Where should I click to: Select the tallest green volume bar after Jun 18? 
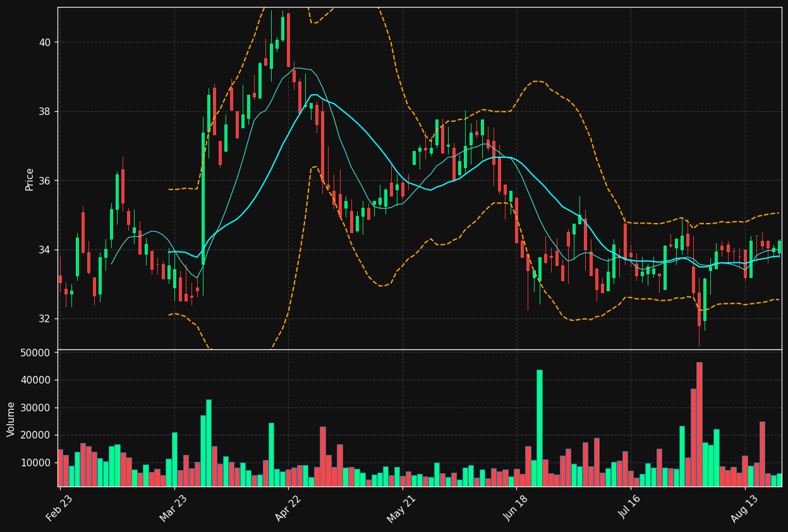[x=539, y=428]
